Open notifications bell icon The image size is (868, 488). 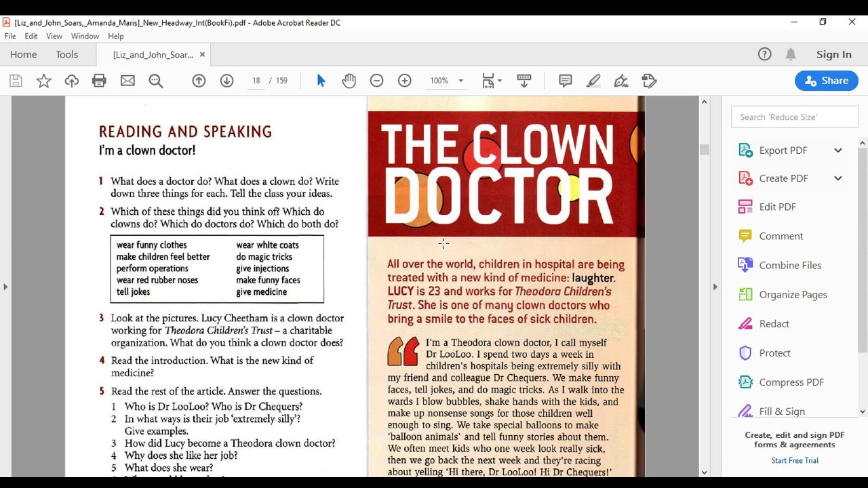click(791, 54)
